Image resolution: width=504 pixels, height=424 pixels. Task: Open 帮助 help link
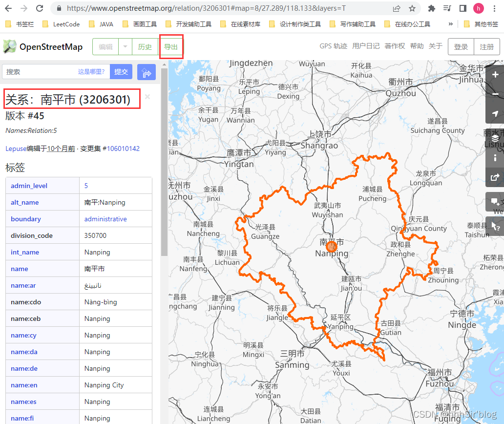coord(417,46)
